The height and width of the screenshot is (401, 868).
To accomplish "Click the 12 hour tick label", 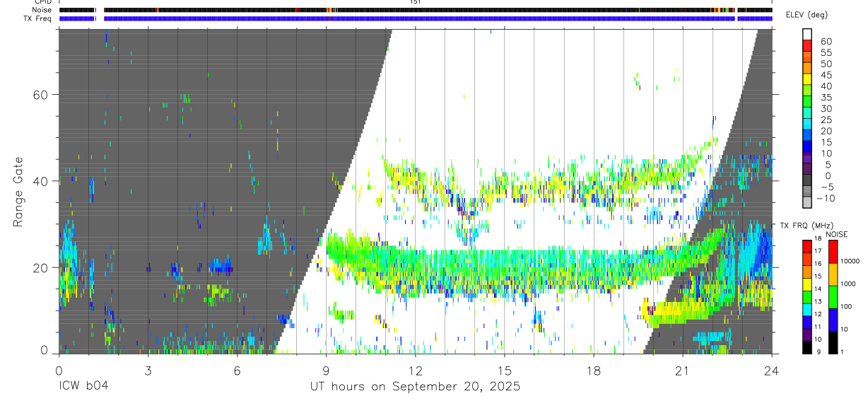I will point(415,370).
